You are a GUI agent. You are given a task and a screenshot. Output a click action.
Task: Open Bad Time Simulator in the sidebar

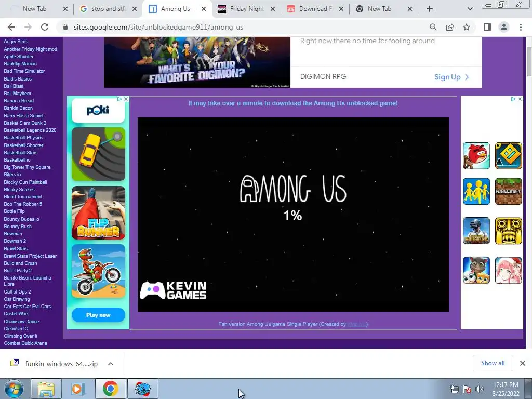[x=24, y=71]
